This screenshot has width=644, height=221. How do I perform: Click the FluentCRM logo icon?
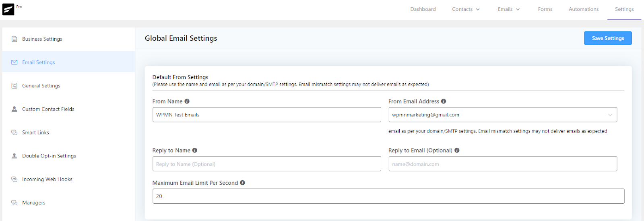point(8,9)
